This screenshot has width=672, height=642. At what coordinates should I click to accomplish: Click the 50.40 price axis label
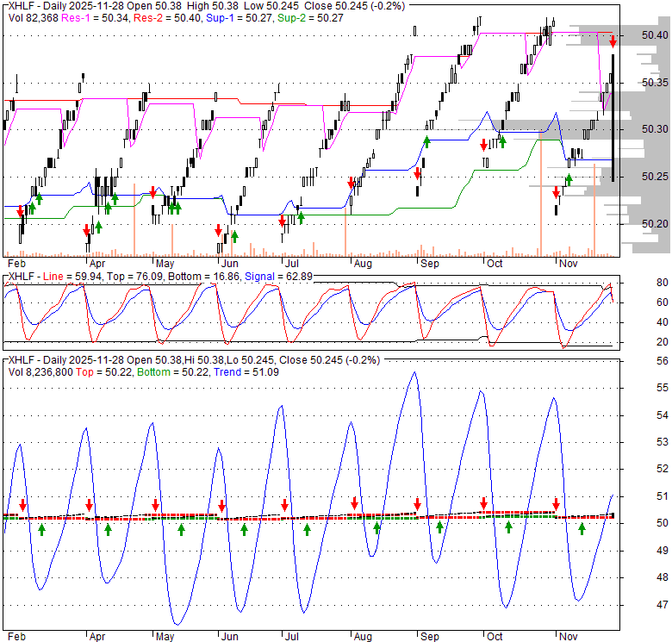(656, 35)
